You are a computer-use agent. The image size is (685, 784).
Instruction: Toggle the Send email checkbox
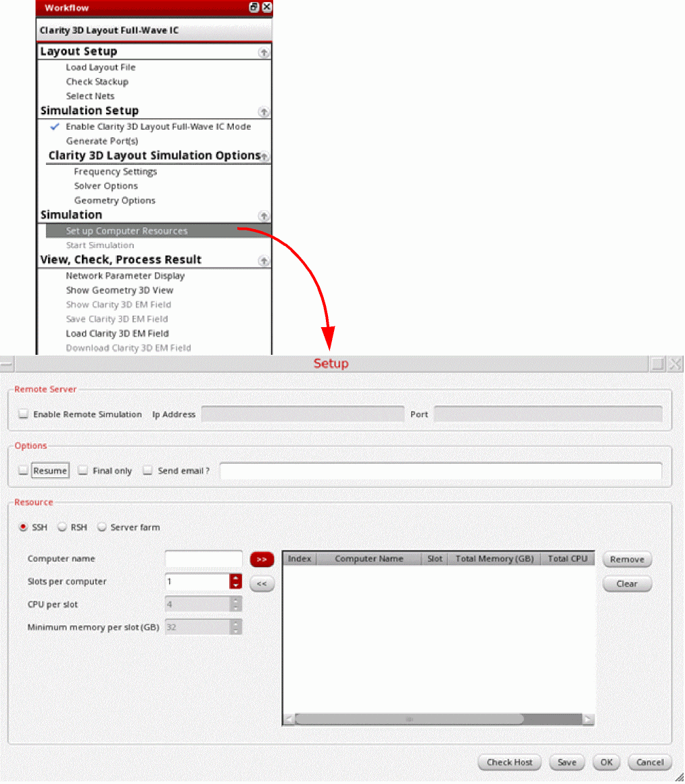tap(147, 470)
